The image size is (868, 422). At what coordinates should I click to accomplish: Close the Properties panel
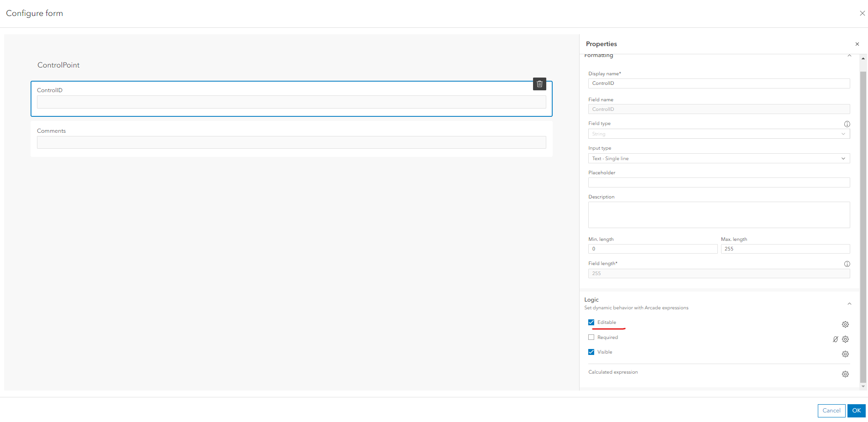point(857,44)
